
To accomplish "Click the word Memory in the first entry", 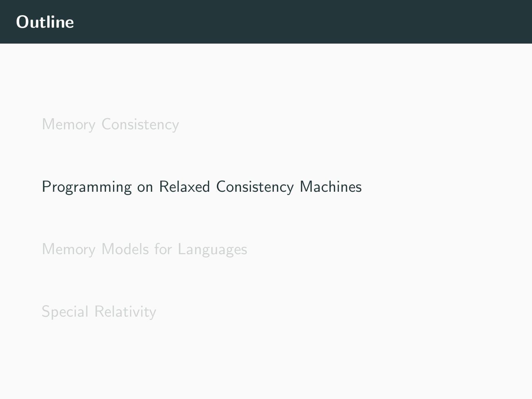I will coord(69,125).
